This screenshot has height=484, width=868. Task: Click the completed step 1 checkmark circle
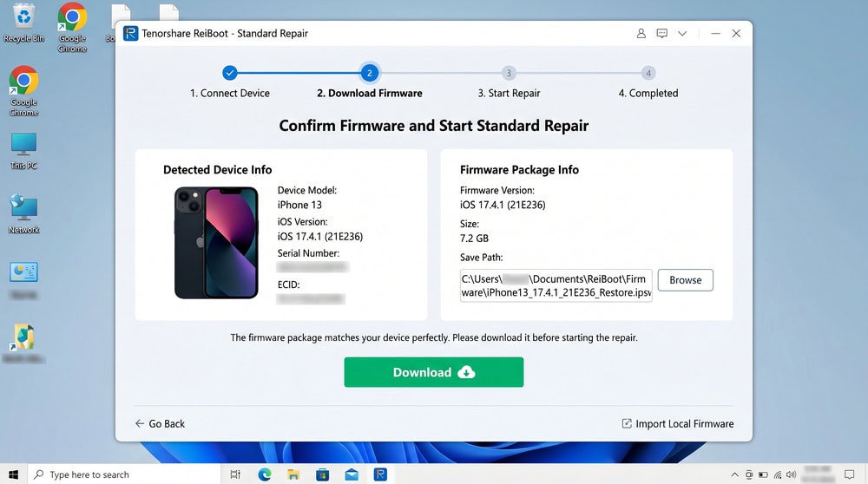coord(230,73)
